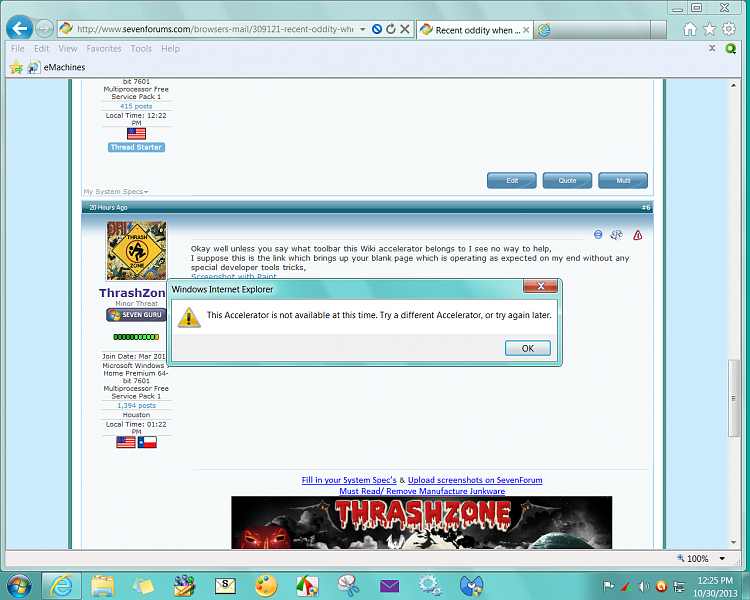Open 'Must Read/ Remove Manufacture Junkware' link
The width and height of the screenshot is (750, 600).
422,491
